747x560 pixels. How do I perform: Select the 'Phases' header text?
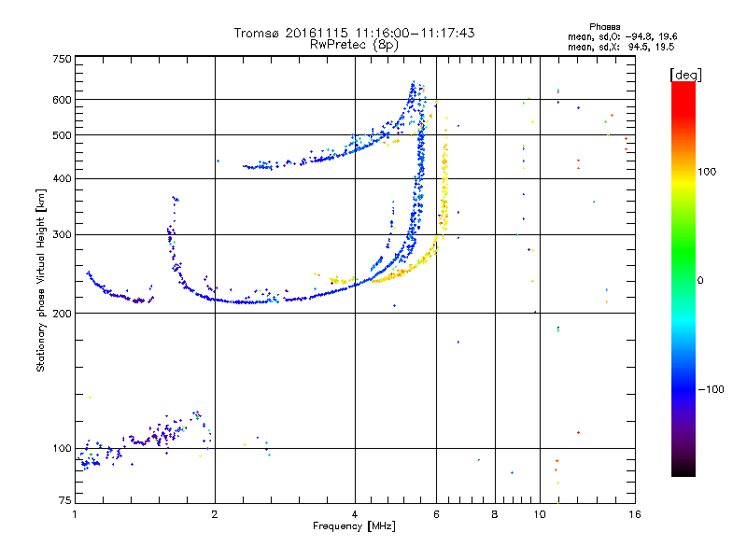(x=604, y=27)
